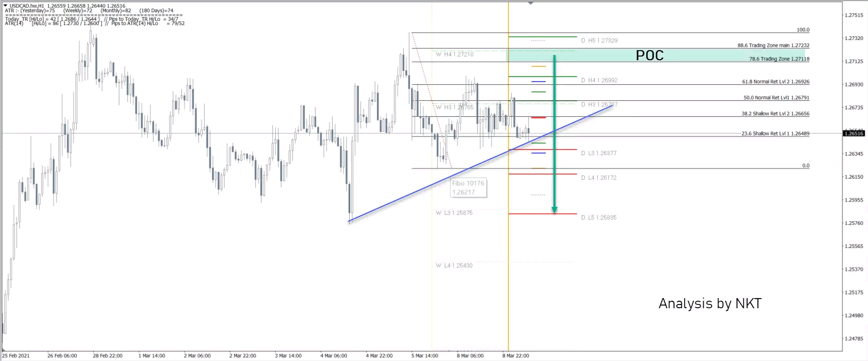868x361 pixels.
Task: Click 5 Mar 14:00 on the time axis
Action: pos(424,356)
